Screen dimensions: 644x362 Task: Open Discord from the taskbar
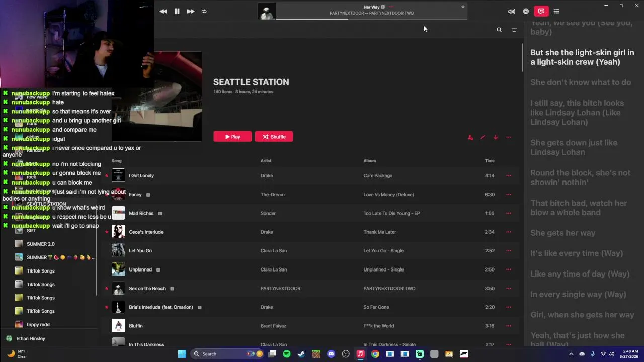pos(331,354)
